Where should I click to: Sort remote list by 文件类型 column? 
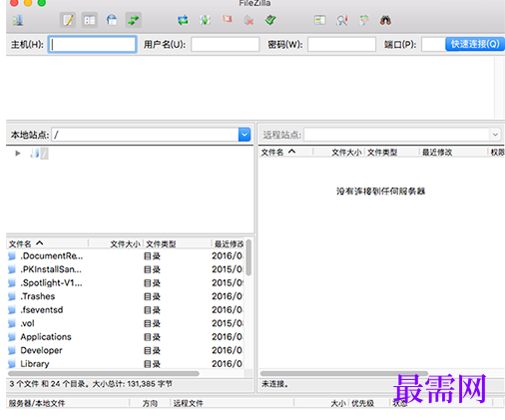click(392, 152)
